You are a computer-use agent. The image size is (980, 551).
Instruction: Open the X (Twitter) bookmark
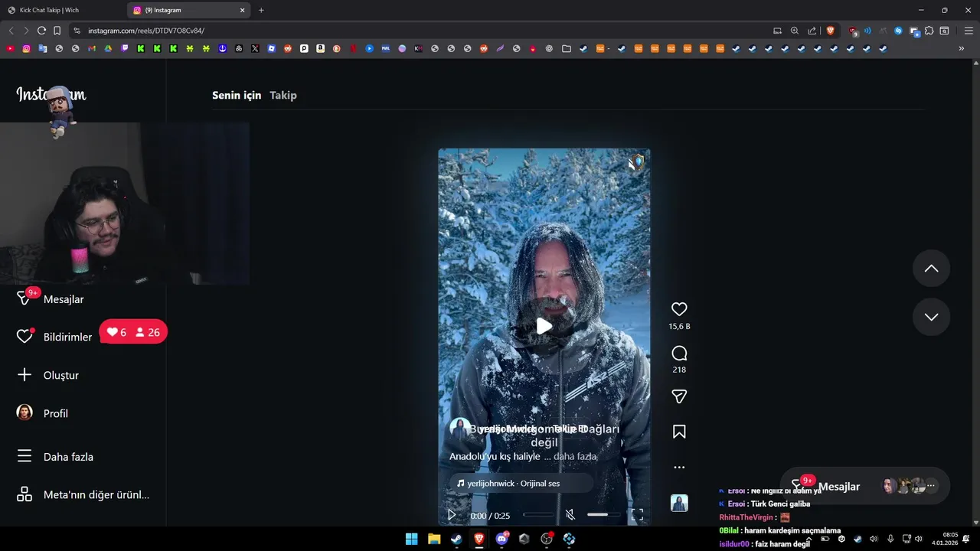tap(255, 48)
